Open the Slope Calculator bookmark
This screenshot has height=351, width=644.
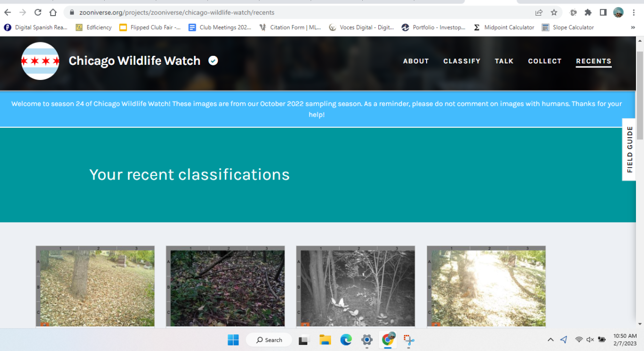pyautogui.click(x=568, y=28)
